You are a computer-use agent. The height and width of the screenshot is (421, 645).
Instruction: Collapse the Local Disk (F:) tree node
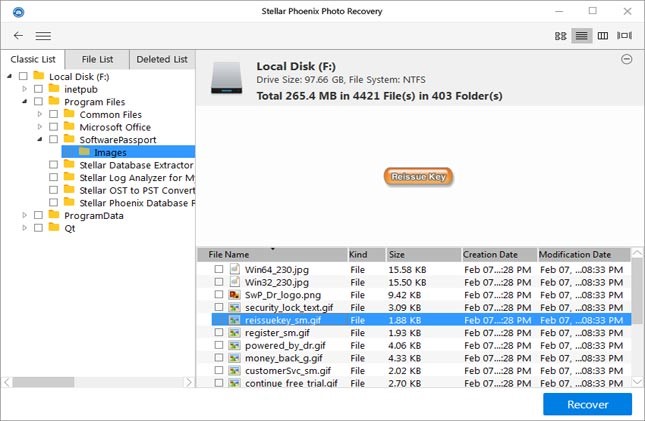(x=9, y=76)
